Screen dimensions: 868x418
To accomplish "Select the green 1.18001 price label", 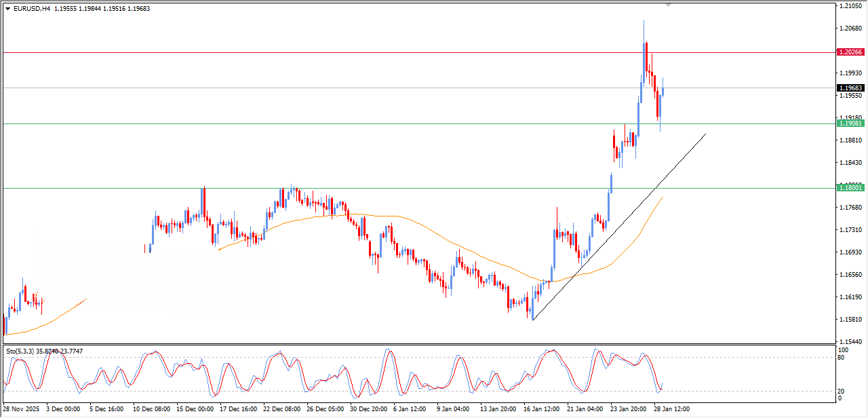I will pos(850,188).
